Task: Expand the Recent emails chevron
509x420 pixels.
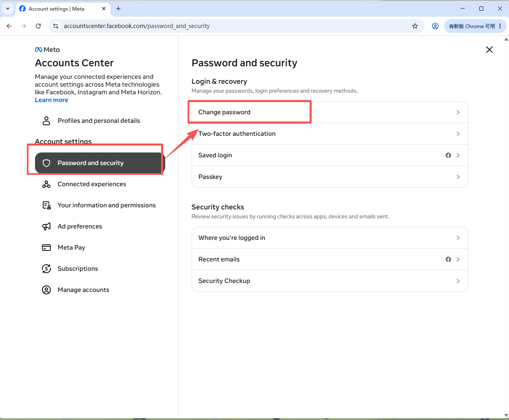Action: (x=458, y=259)
